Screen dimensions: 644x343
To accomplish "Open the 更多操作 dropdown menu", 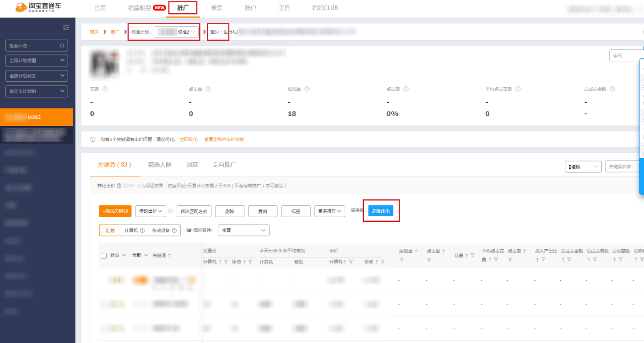I will pos(330,211).
